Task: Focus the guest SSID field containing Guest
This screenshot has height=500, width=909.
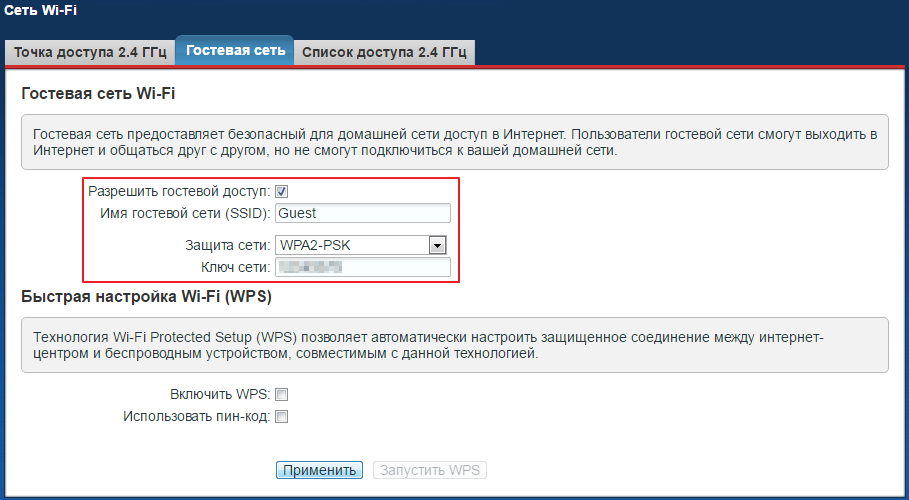Action: 363,213
